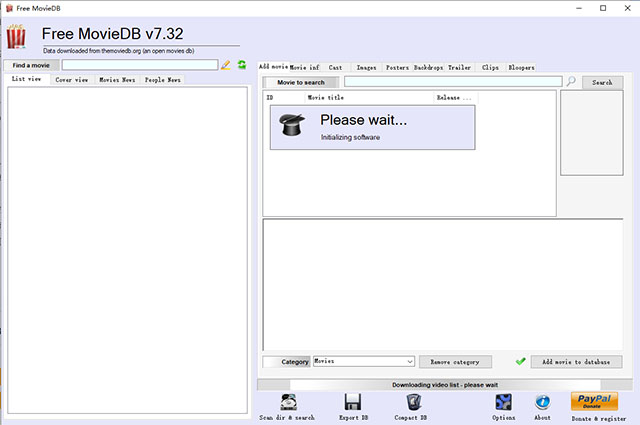
Task: Open the Backdrops tab
Action: [x=429, y=67]
